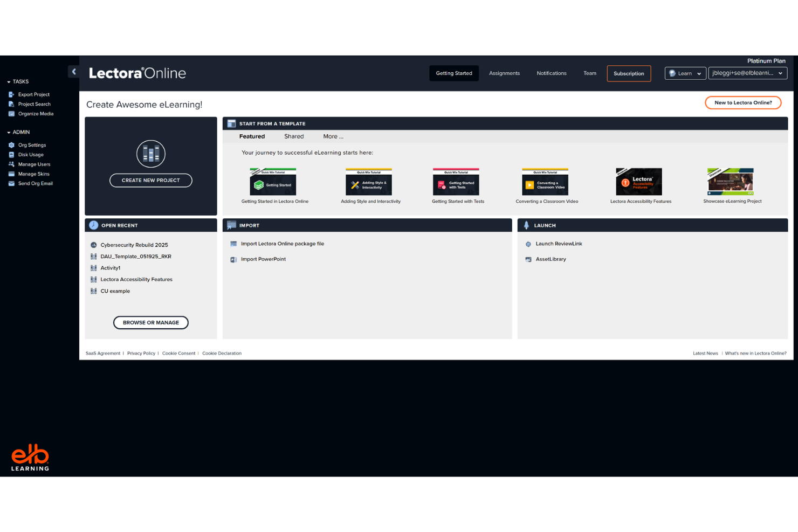Open the Cookie Declaration link
The height and width of the screenshot is (532, 798).
[222, 354]
